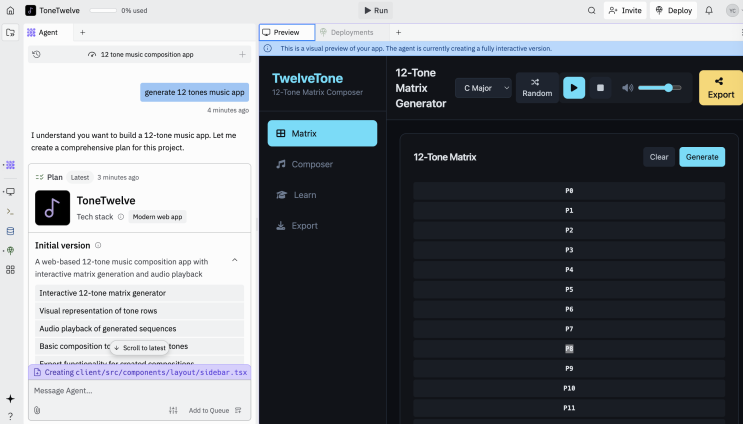Image resolution: width=743 pixels, height=424 pixels.
Task: Click 'generate 12 tones music app' message
Action: click(194, 92)
